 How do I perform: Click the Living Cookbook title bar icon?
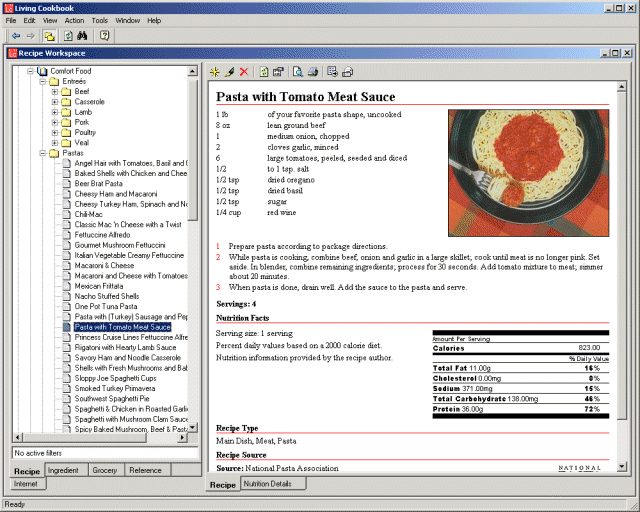tap(9, 8)
